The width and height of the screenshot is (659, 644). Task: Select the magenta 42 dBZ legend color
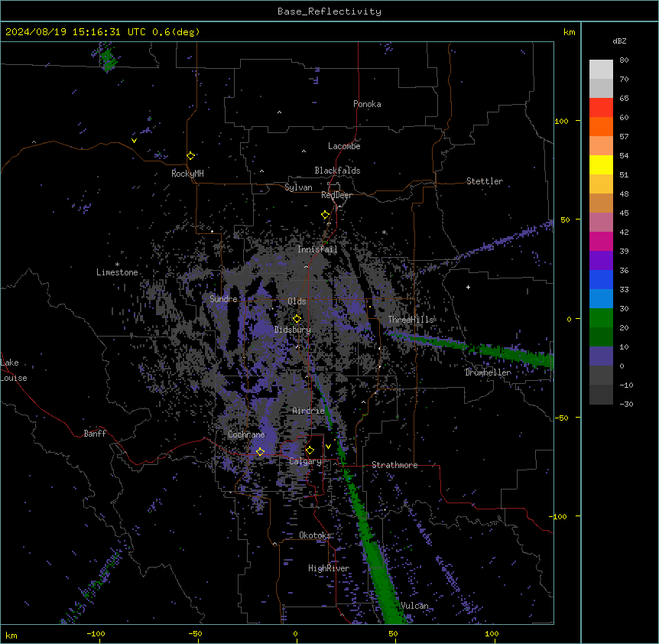pyautogui.click(x=601, y=241)
